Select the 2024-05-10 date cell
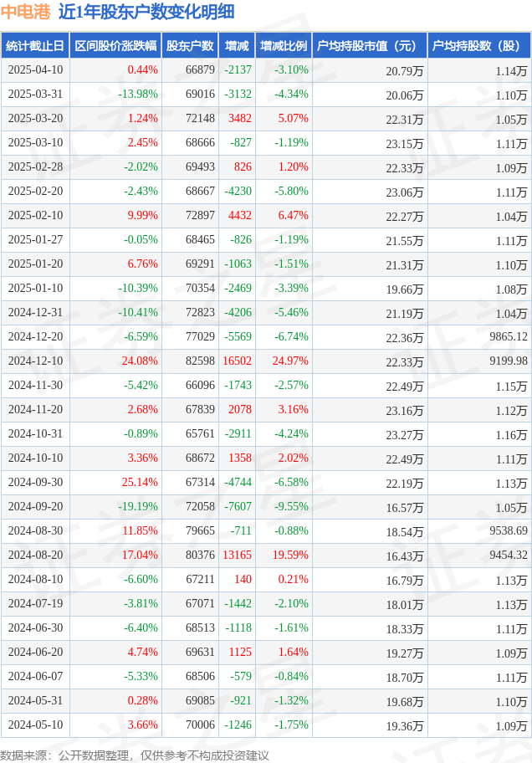The width and height of the screenshot is (532, 763). [x=35, y=725]
